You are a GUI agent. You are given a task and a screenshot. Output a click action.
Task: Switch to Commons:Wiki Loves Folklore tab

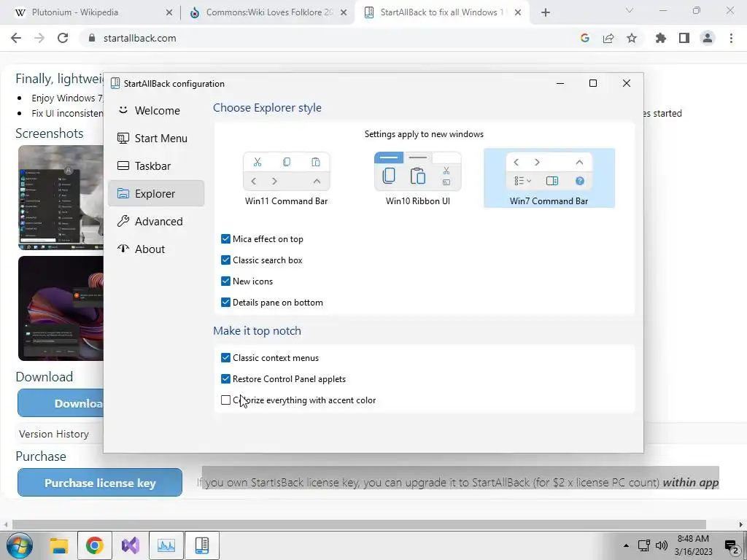(x=267, y=12)
